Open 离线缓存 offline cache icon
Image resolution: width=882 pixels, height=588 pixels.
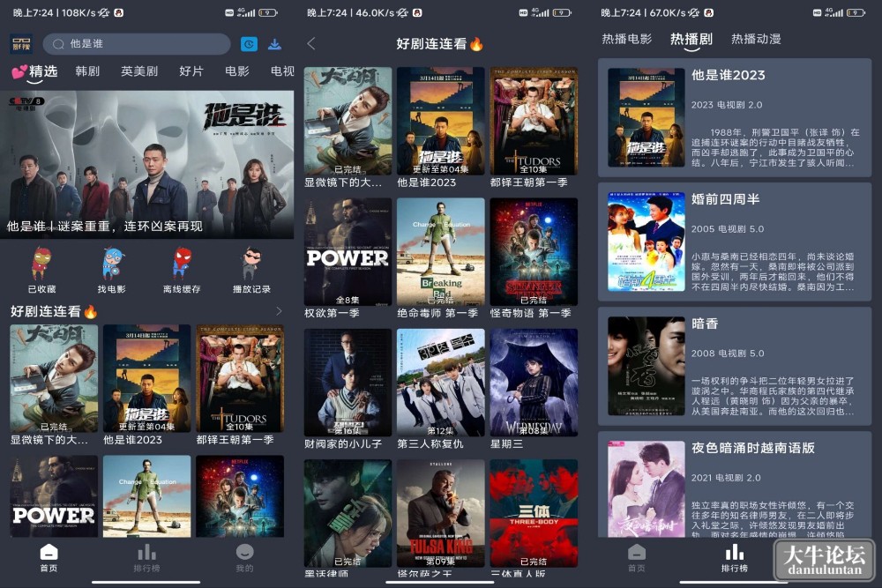click(181, 270)
